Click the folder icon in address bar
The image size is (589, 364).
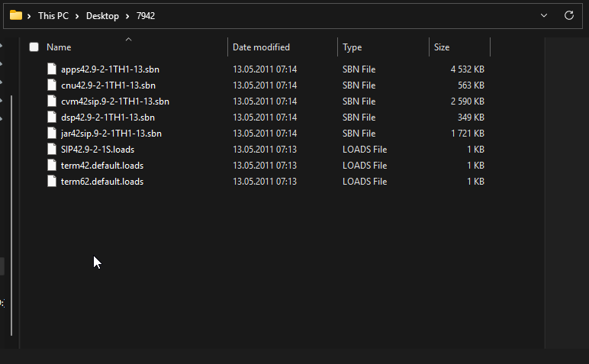(16, 15)
